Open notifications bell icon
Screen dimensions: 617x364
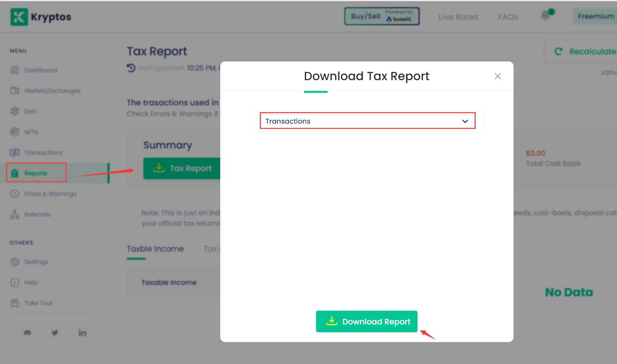[x=545, y=16]
